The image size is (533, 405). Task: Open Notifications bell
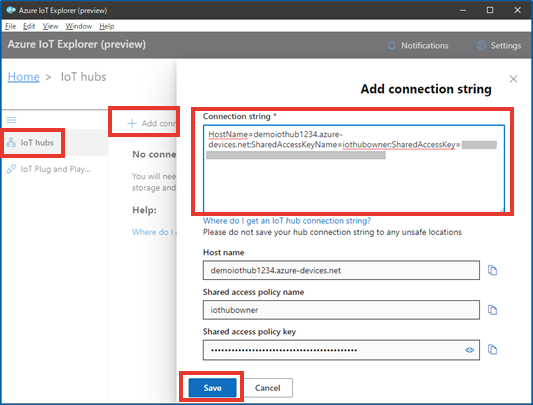coord(418,45)
